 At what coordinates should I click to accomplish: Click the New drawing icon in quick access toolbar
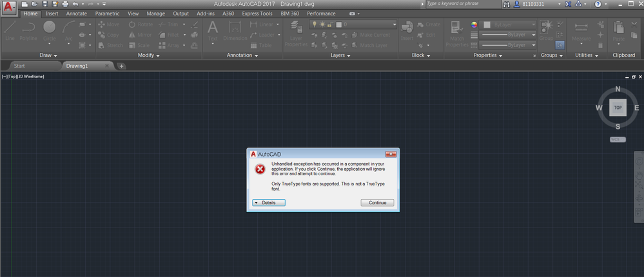[x=24, y=4]
